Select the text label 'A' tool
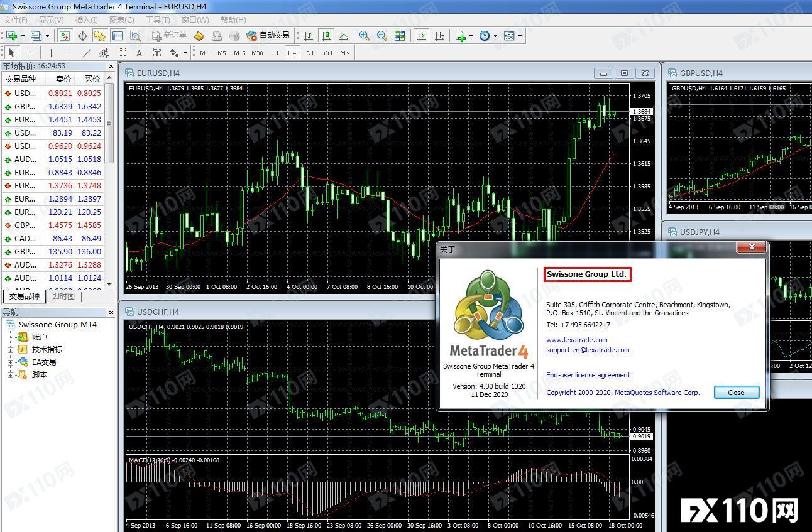This screenshot has height=532, width=812. tap(139, 53)
